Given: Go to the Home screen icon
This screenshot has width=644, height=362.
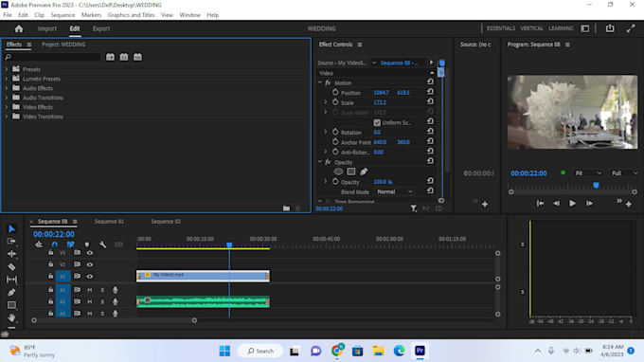Looking at the screenshot, I should tap(19, 28).
